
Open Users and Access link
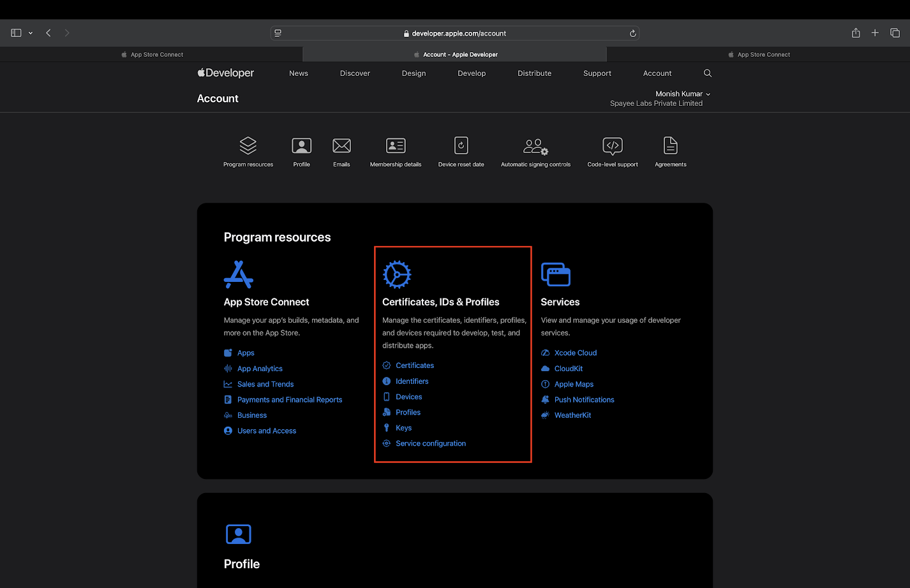[x=267, y=431]
